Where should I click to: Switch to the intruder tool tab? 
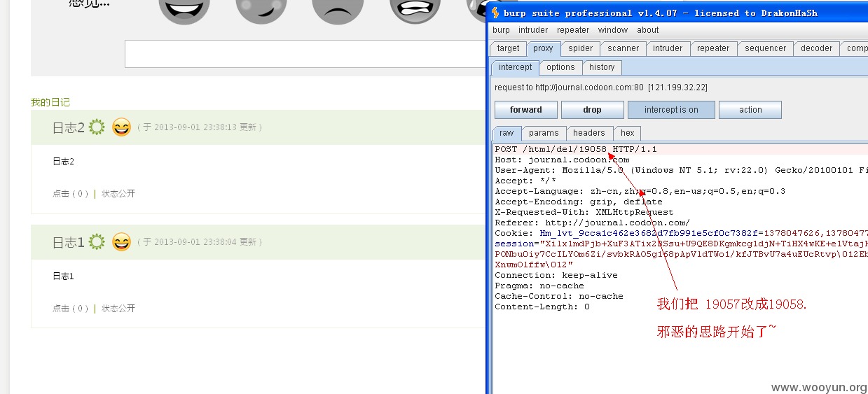coord(668,48)
